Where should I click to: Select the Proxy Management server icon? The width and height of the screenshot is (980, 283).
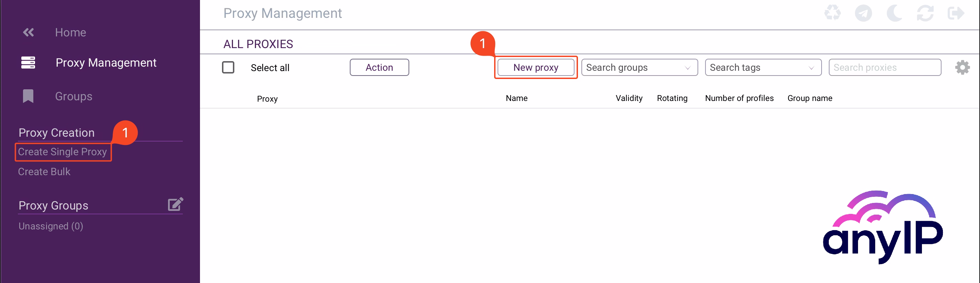[x=28, y=63]
